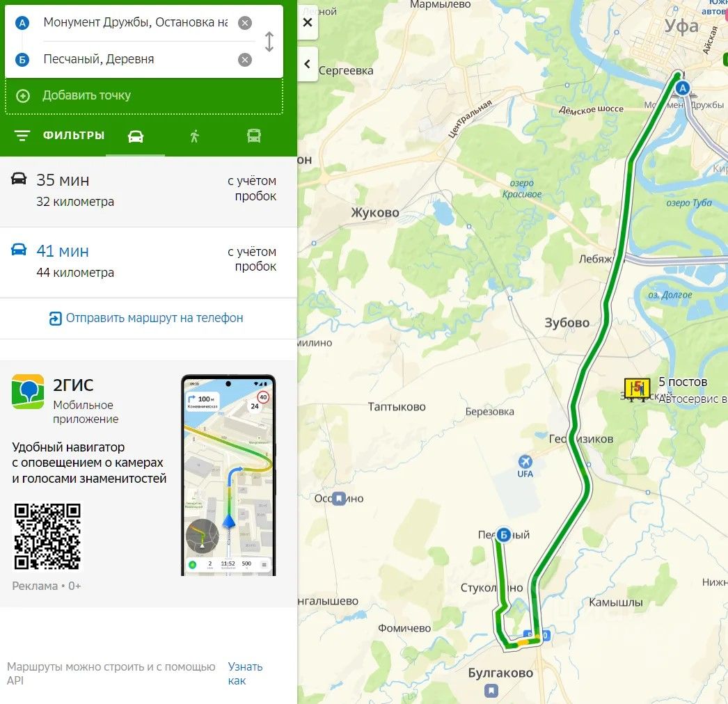The width and height of the screenshot is (728, 704).
Task: Collapse the side panel with the chevron
Action: (308, 63)
